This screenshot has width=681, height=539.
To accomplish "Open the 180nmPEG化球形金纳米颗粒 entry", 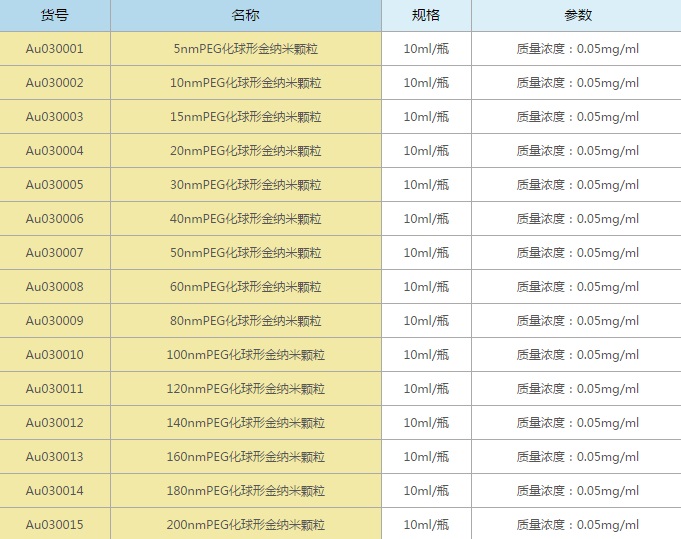I will pos(246,491).
